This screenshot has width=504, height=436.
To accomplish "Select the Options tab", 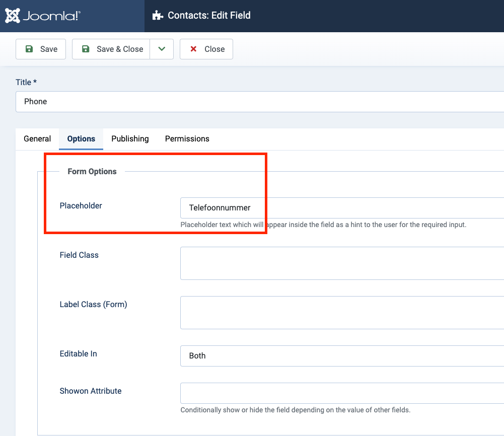I will pos(81,139).
